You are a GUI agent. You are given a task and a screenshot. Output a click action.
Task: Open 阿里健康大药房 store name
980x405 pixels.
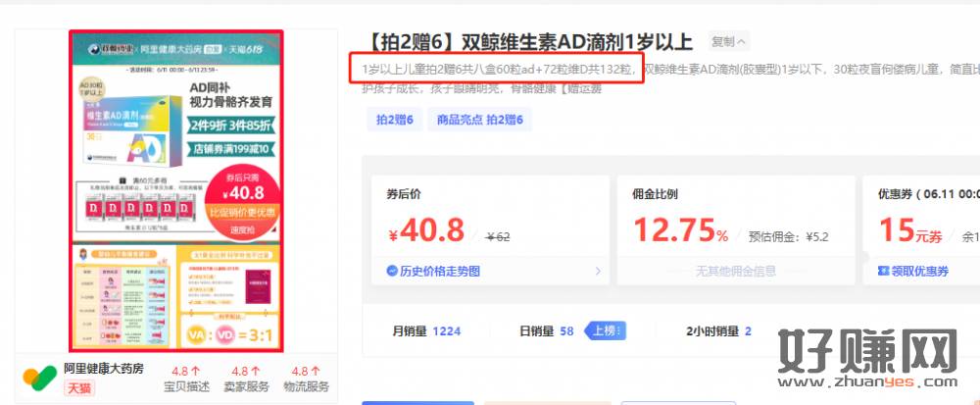tap(104, 369)
